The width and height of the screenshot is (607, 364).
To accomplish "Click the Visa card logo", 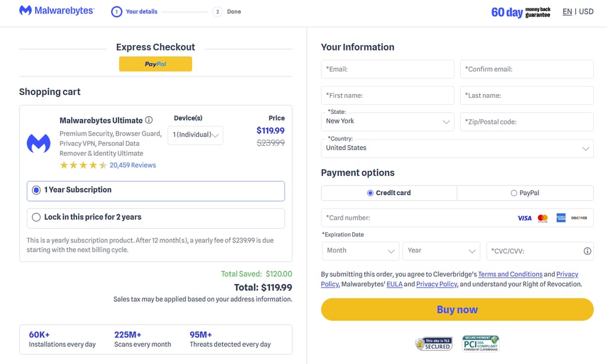I will click(525, 218).
